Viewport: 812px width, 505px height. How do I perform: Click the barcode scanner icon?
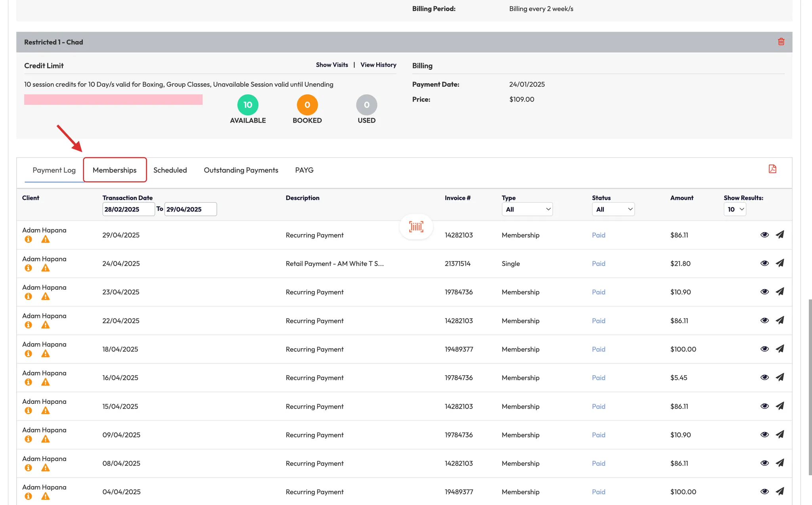click(x=416, y=227)
